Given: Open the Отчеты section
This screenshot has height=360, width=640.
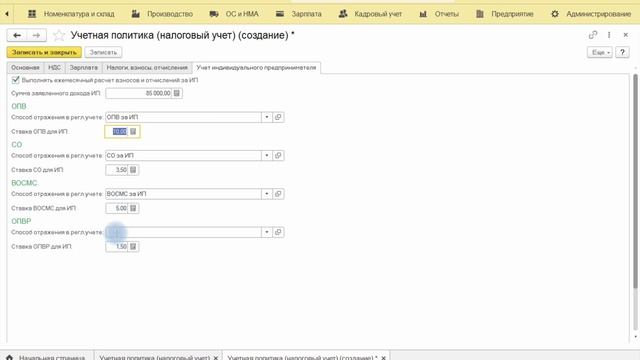Looking at the screenshot, I should point(439,14).
